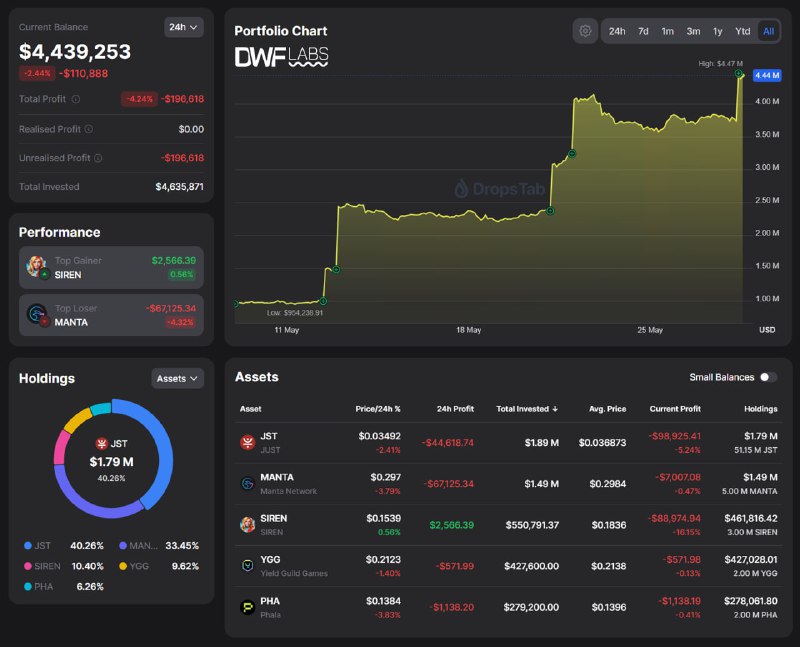This screenshot has height=647, width=800.
Task: Click the -$110,888 balance change value
Action: click(x=83, y=73)
